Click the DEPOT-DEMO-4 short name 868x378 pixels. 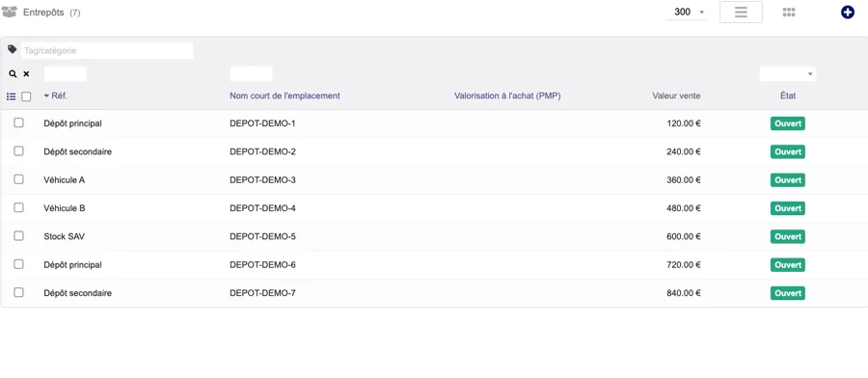(262, 208)
